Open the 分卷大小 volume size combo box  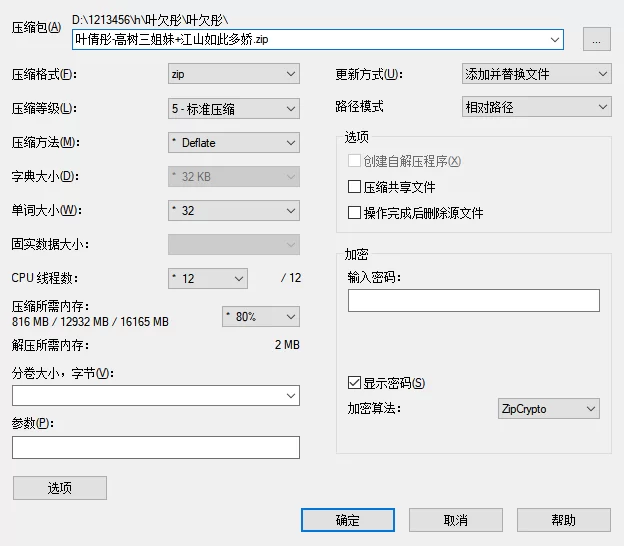pos(156,395)
